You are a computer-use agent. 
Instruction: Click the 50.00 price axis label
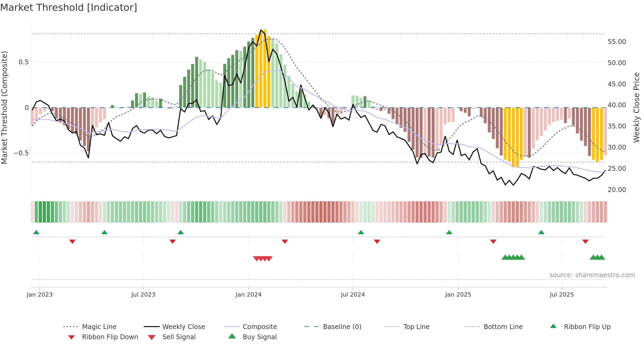(617, 63)
